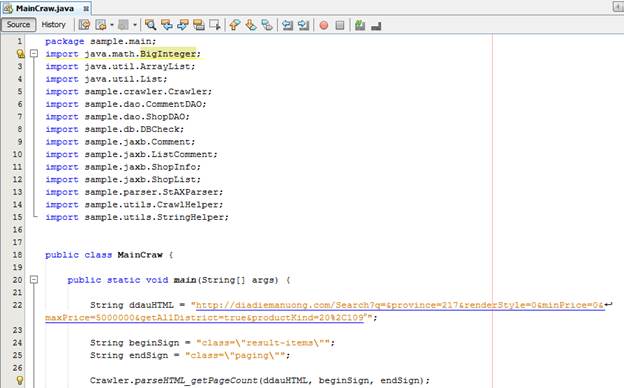
Task: Switch to the Source view
Action: [x=18, y=25]
